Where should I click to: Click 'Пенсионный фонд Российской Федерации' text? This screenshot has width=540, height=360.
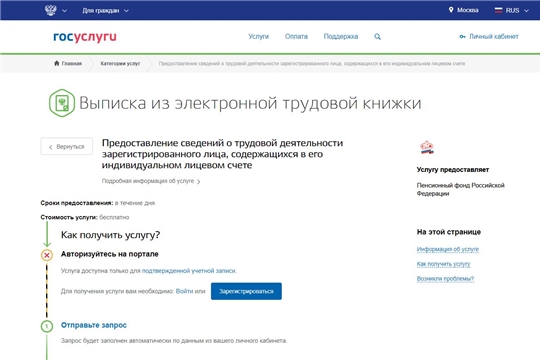(x=460, y=189)
